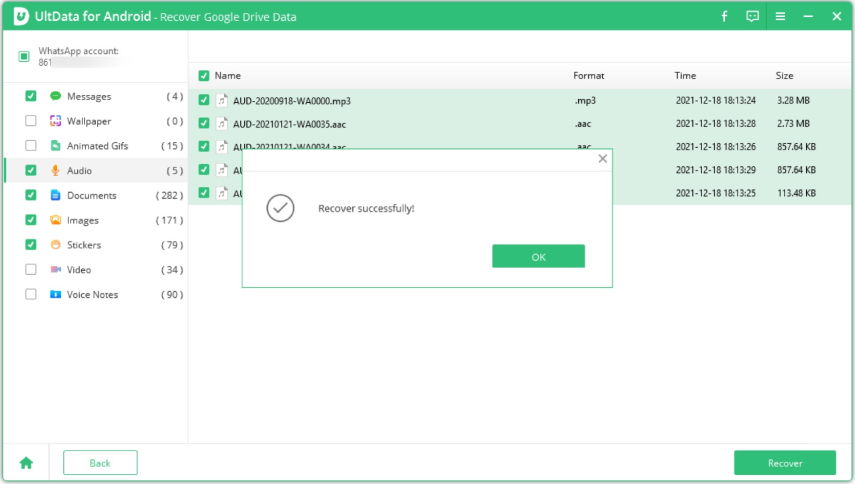Image resolution: width=855 pixels, height=484 pixels.
Task: Click the 2.73 MB size value
Action: (x=793, y=124)
